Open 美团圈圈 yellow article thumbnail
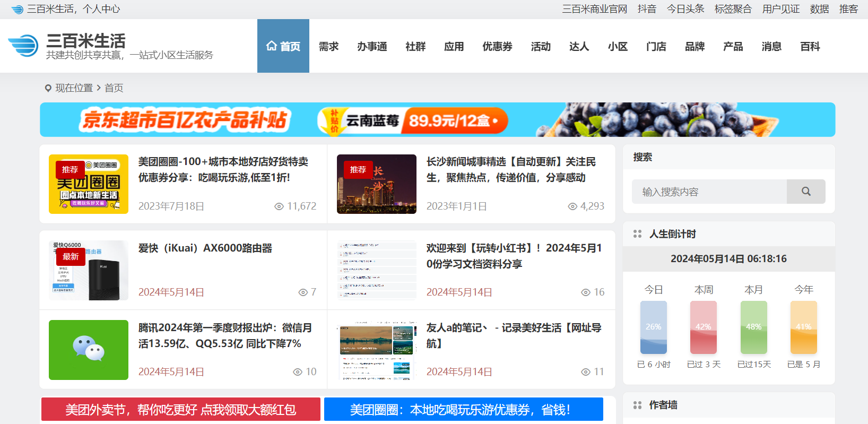868x424 pixels. pos(89,184)
